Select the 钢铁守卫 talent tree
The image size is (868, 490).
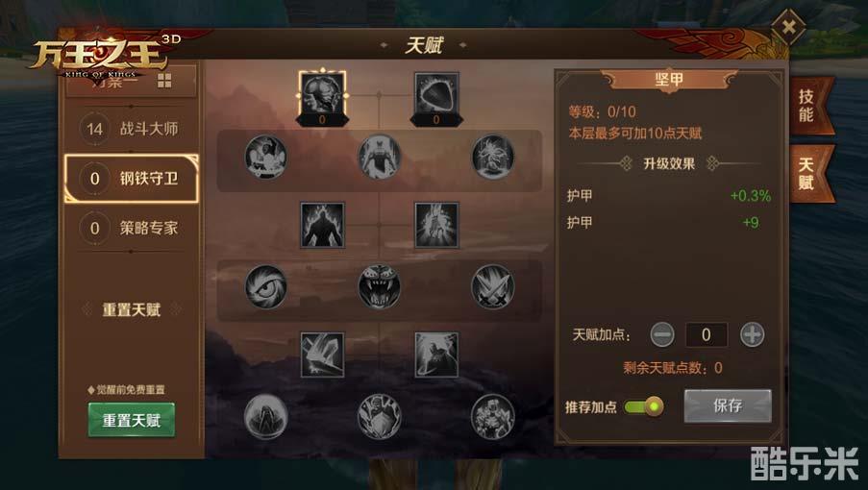(131, 178)
